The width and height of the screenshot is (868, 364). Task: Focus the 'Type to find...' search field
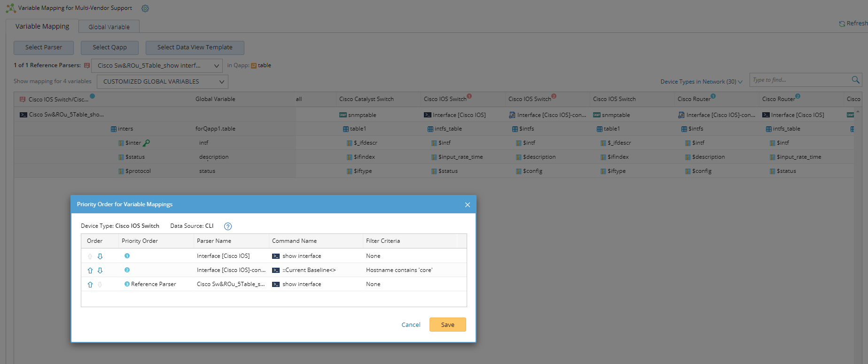[x=801, y=80]
